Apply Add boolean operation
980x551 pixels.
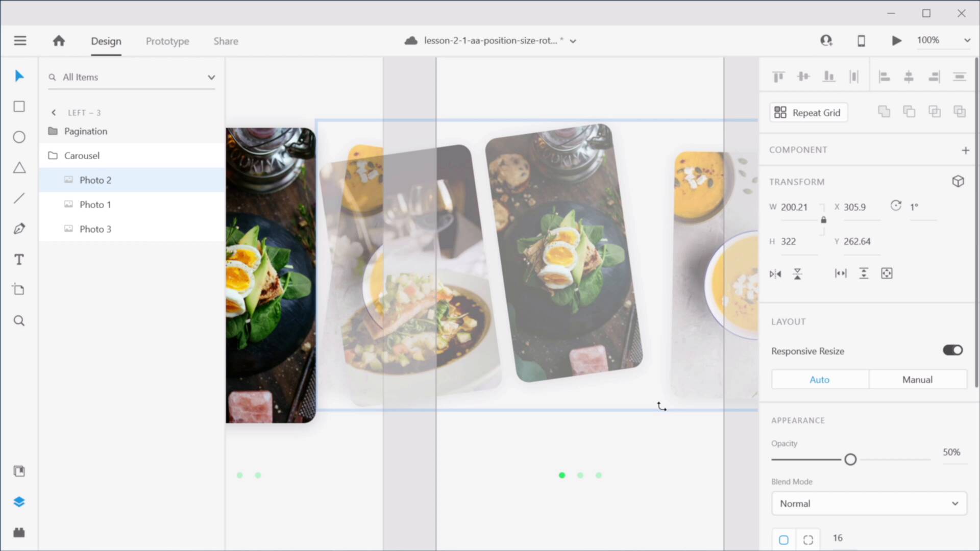tap(884, 112)
